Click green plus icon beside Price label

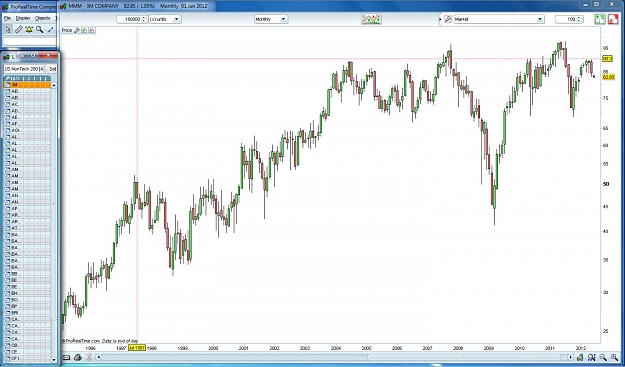coord(84,30)
